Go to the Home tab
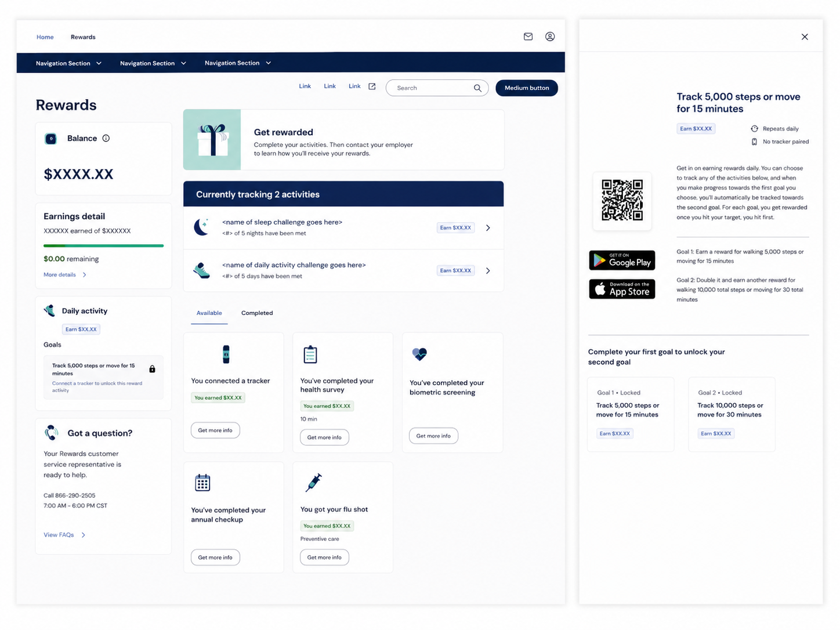This screenshot has width=840, height=630. point(45,37)
